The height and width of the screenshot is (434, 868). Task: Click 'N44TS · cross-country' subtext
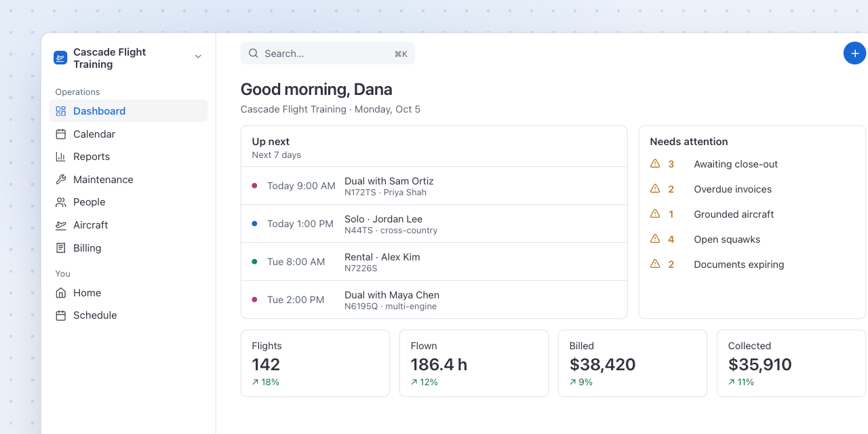391,231
